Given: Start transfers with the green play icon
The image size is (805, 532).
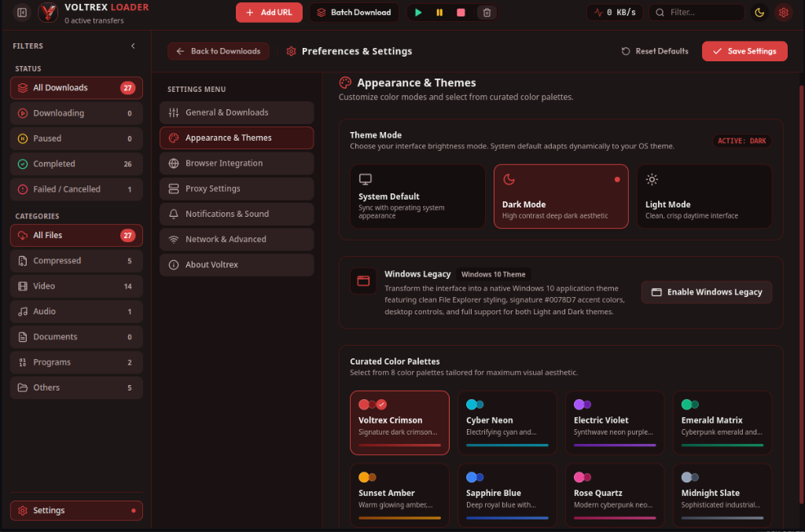Looking at the screenshot, I should pos(418,13).
